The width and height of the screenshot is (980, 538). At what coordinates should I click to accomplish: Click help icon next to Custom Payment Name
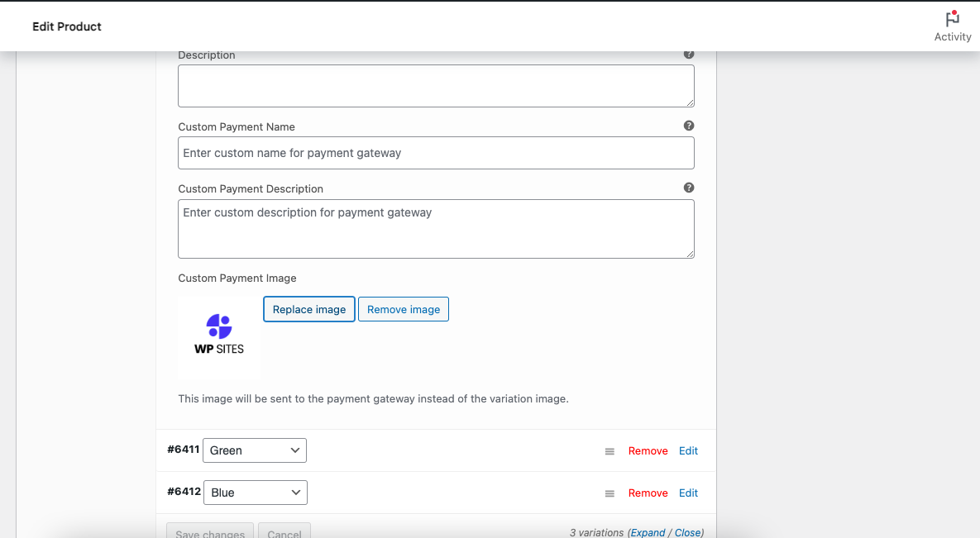coord(689,126)
